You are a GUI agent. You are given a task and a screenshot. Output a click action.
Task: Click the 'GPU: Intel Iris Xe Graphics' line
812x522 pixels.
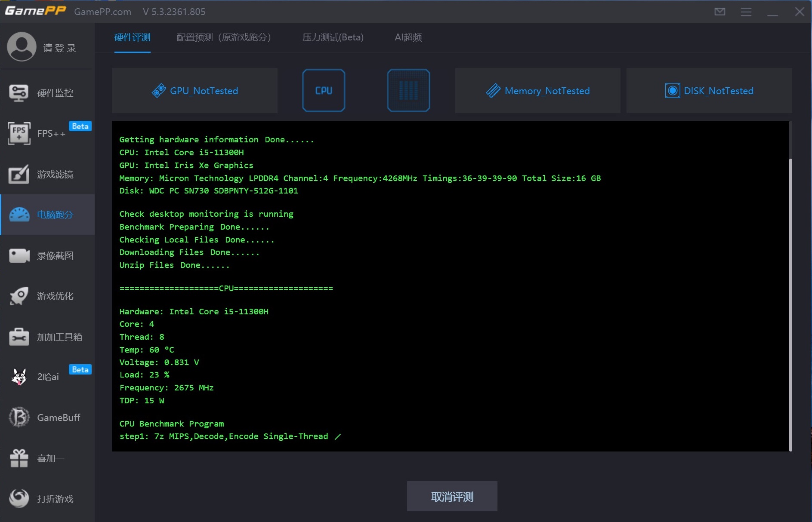pos(186,165)
